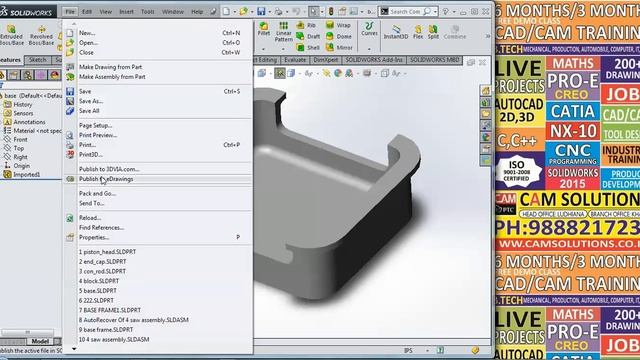Click the Rebuild traffic light icon

(x=331, y=11)
